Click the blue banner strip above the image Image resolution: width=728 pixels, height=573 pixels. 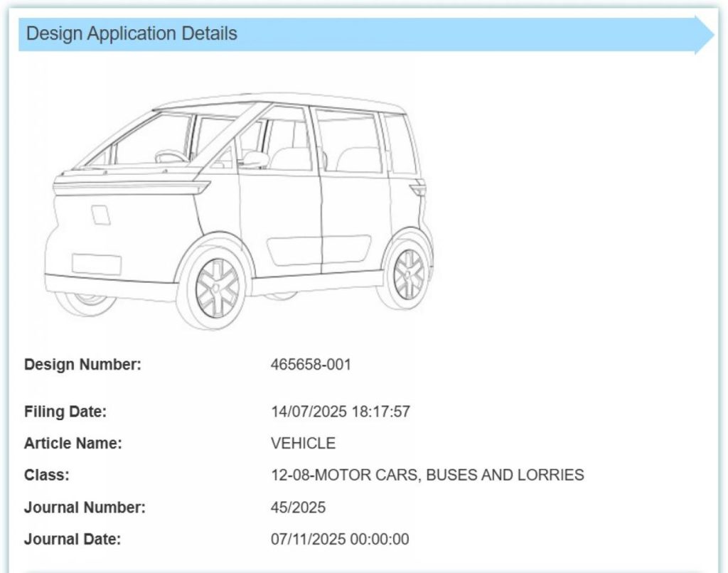click(x=427, y=33)
